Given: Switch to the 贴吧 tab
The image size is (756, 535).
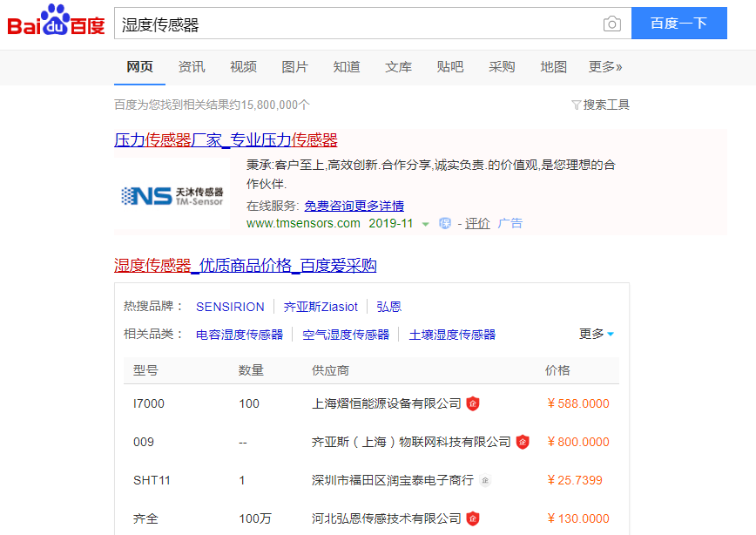Looking at the screenshot, I should tap(449, 66).
